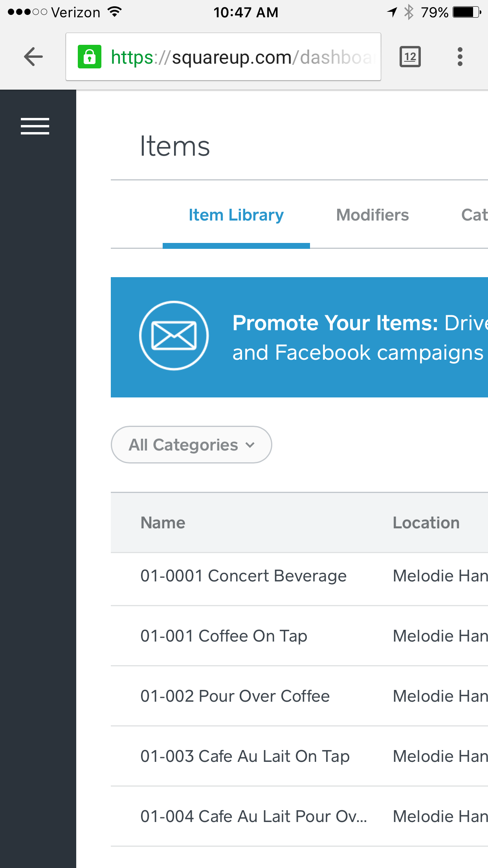Screen dimensions: 488x868
Task: Tap the Bluetooth status icon
Action: pos(409,12)
